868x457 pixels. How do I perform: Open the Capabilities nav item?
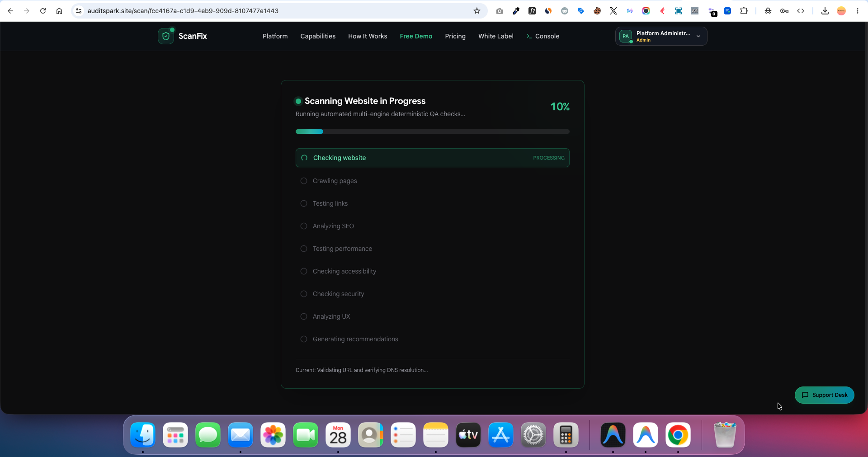click(x=318, y=36)
